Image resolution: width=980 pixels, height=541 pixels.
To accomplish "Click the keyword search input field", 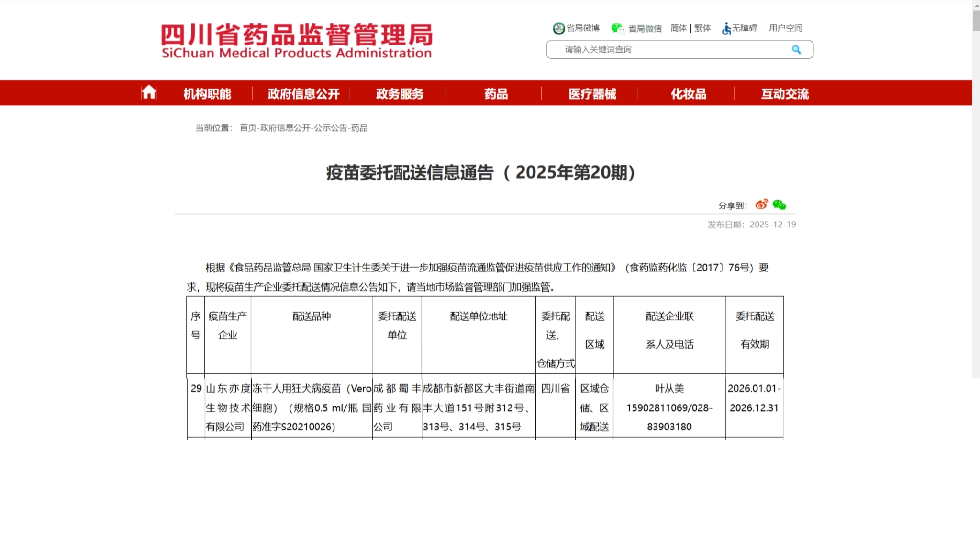I will pyautogui.click(x=670, y=50).
